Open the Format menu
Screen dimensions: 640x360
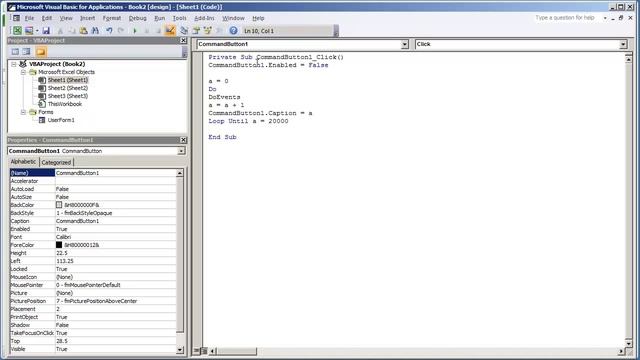111,18
